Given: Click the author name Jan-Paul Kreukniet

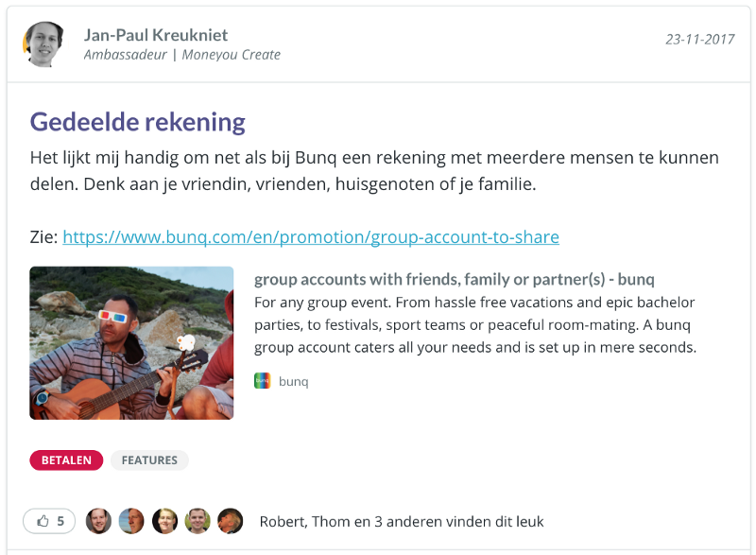Looking at the screenshot, I should (x=156, y=35).
